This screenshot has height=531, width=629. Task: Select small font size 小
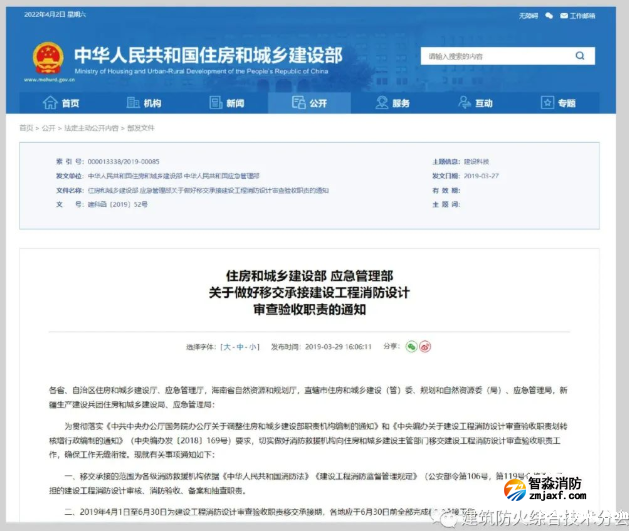tap(252, 347)
